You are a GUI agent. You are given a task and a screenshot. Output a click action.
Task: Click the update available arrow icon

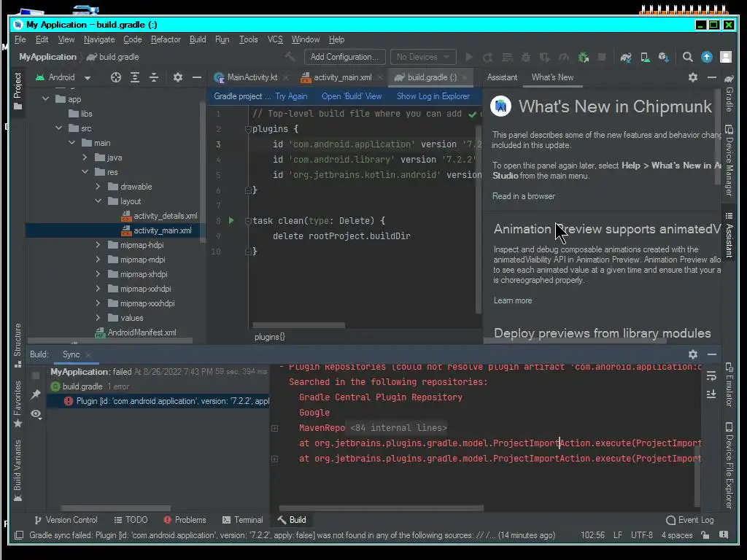(x=706, y=57)
